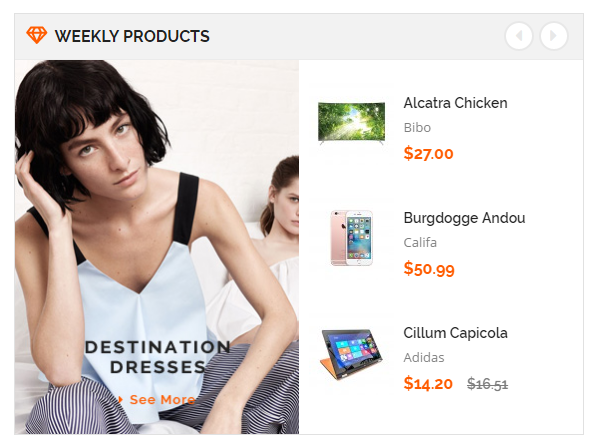Advance to next weekly products slide

[554, 36]
